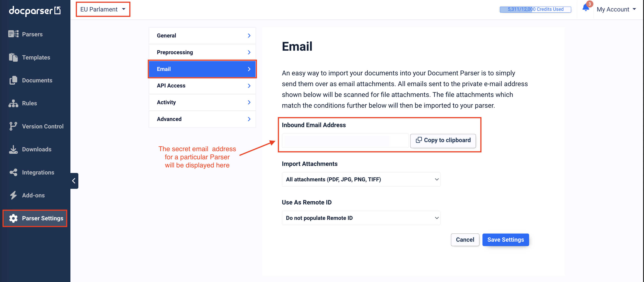Expand the Import Attachments dropdown

361,179
